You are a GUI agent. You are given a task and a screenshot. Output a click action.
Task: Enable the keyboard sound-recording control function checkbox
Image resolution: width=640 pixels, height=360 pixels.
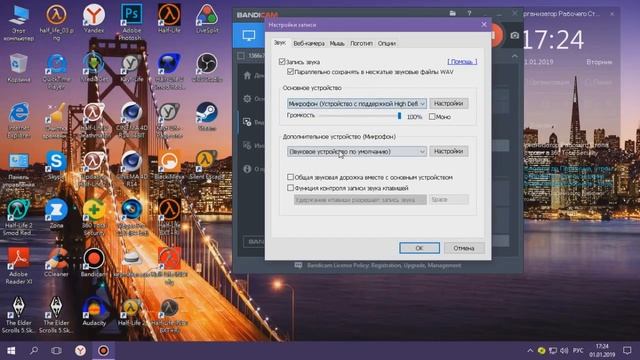[290, 188]
